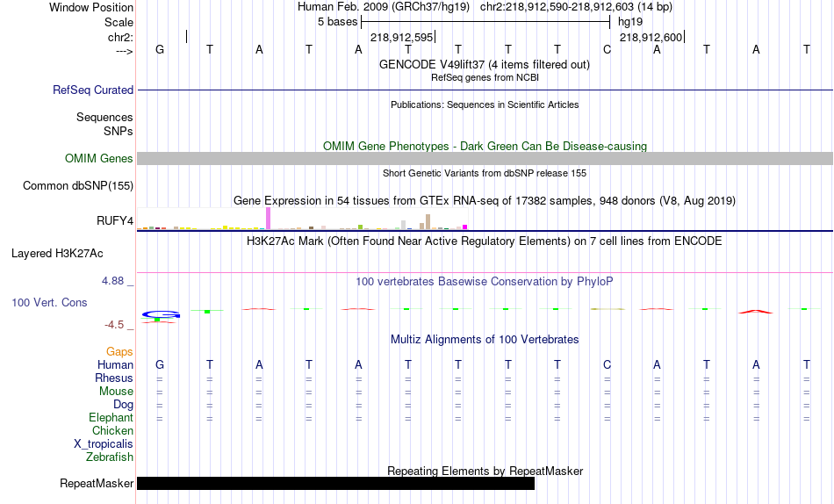Open the OMIM Genes track label
The image size is (834, 504).
point(98,159)
